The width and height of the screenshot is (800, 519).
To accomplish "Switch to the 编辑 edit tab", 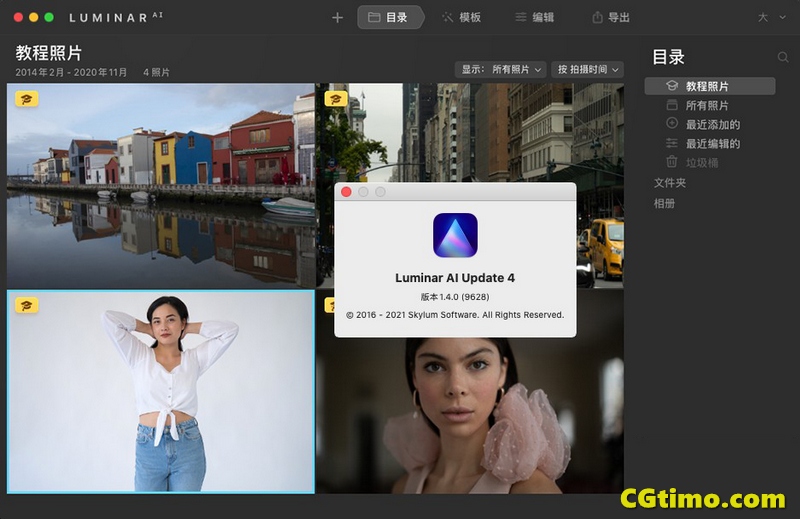I will point(535,17).
